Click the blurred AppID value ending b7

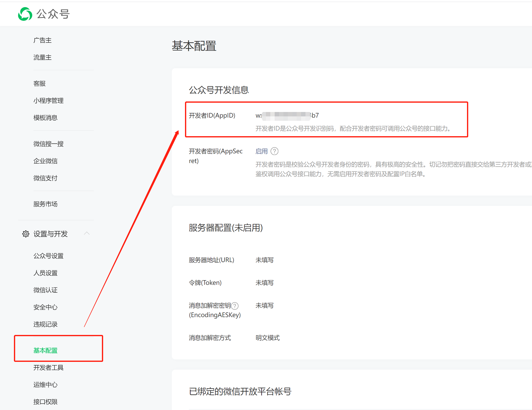click(x=287, y=115)
